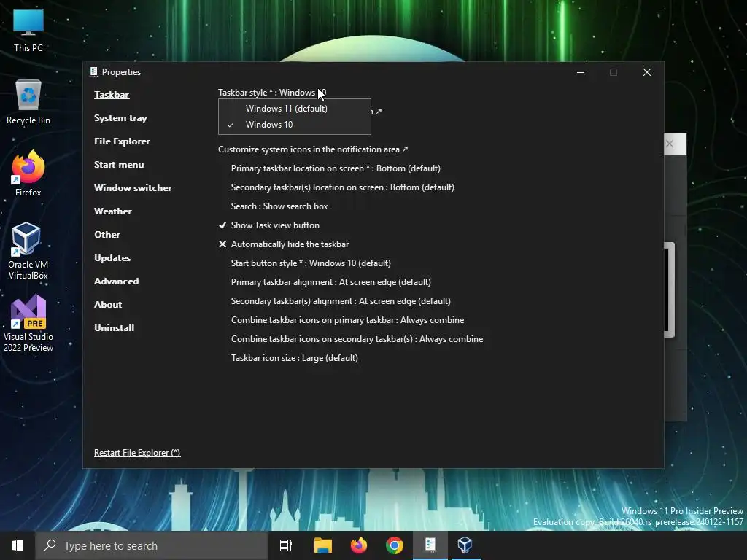Open Combine icons on secondary taskbar(s) dropdown
The image size is (747, 560).
point(357,339)
